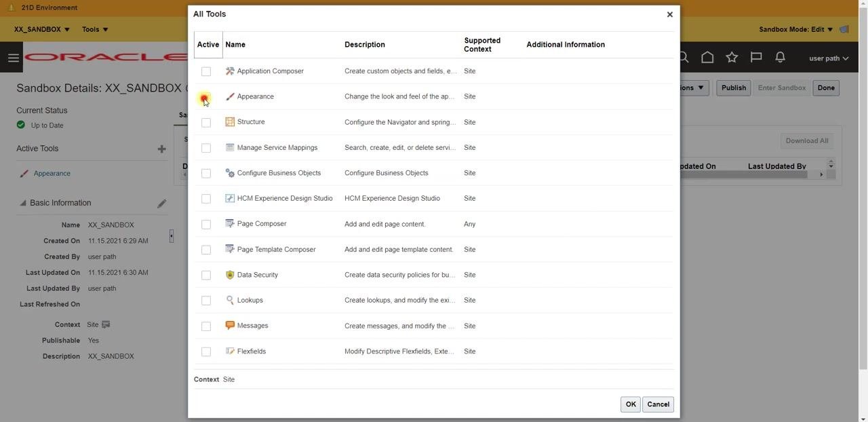Click the Done button
Screen dimensions: 868x422
click(x=826, y=88)
